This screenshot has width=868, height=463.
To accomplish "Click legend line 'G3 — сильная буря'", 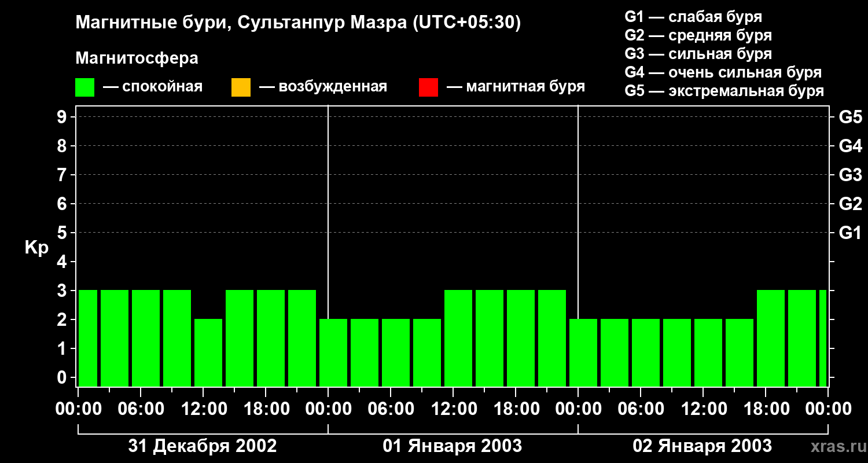I will (x=698, y=54).
